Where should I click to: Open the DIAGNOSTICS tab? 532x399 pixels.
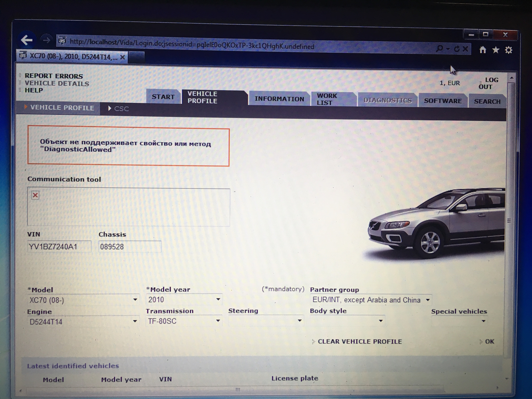[387, 100]
